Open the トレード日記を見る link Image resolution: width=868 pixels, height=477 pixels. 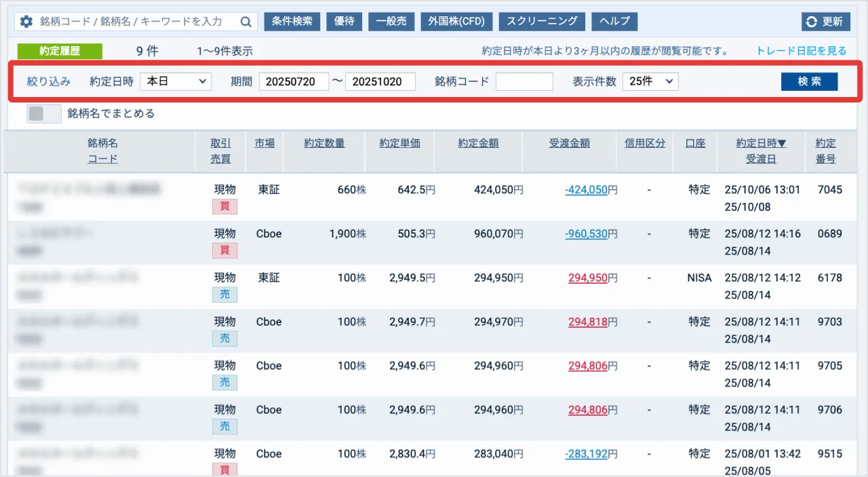tap(802, 51)
